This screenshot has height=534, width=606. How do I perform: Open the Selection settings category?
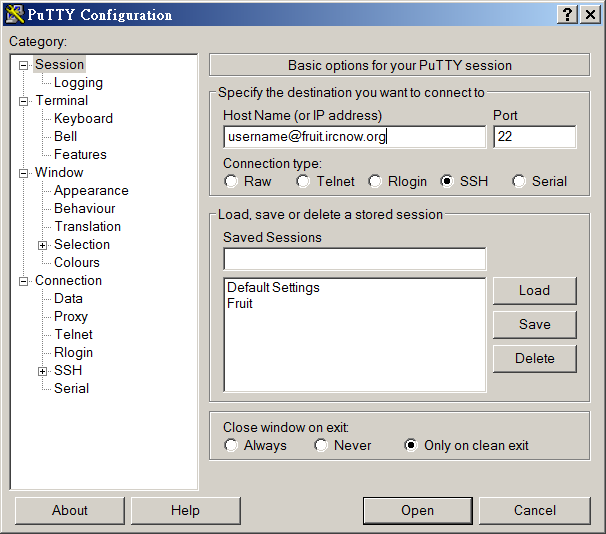coord(82,245)
